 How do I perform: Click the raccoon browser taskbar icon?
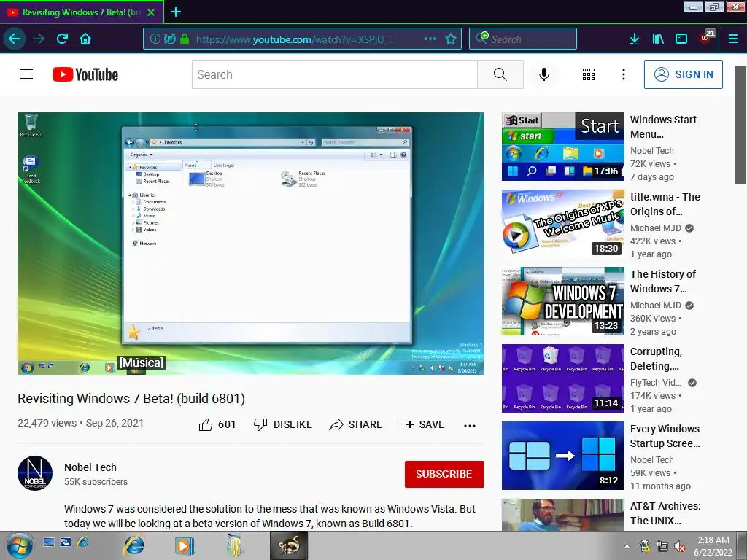point(289,545)
